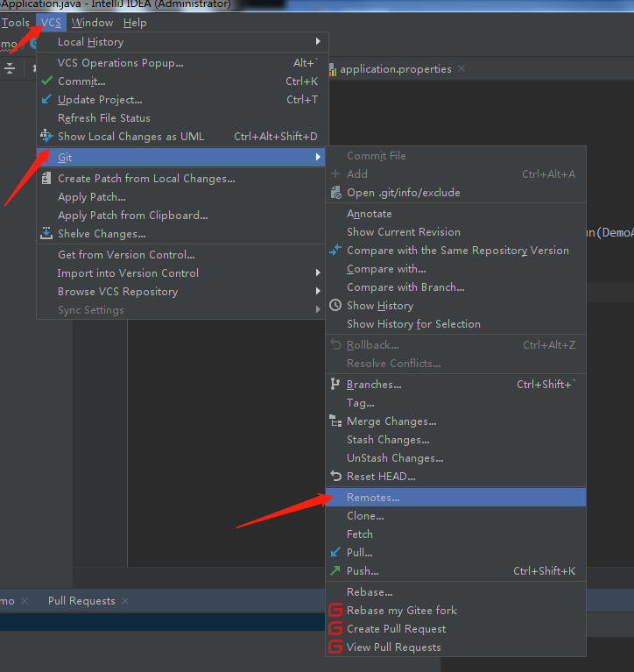The height and width of the screenshot is (672, 634).
Task: Switch to Pull Requests tab
Action: point(81,601)
